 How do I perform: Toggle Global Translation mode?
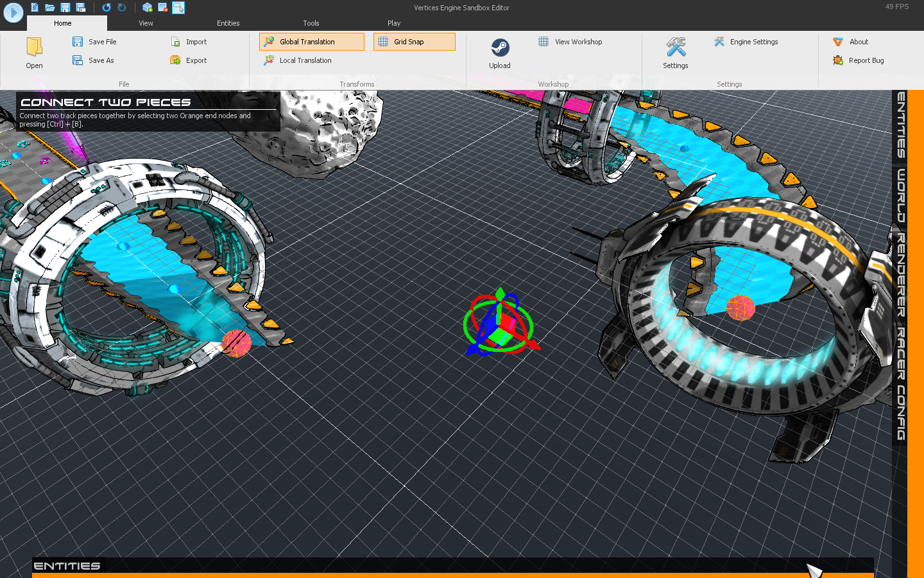(x=312, y=42)
